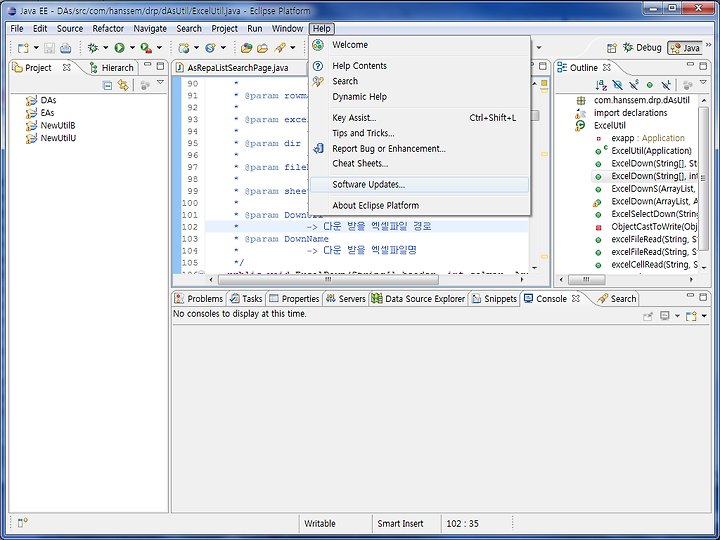
Task: Close the Console view tab
Action: [576, 298]
